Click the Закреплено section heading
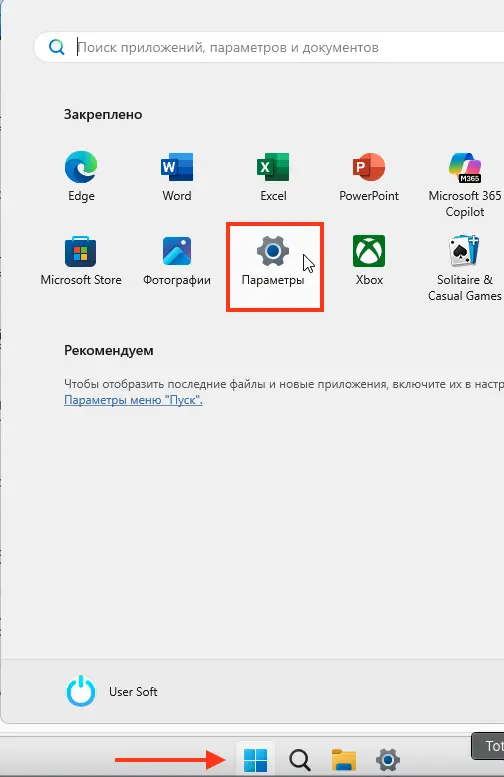Screen dimensions: 504x777 [103, 114]
